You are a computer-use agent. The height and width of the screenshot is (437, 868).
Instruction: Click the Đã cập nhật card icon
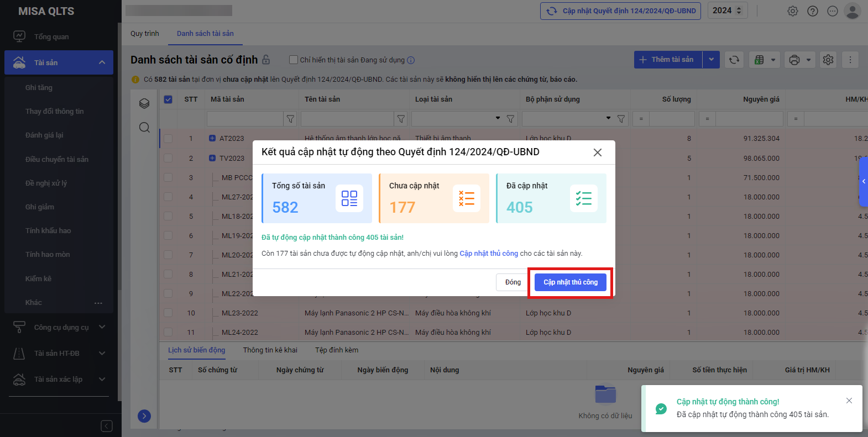pyautogui.click(x=584, y=198)
